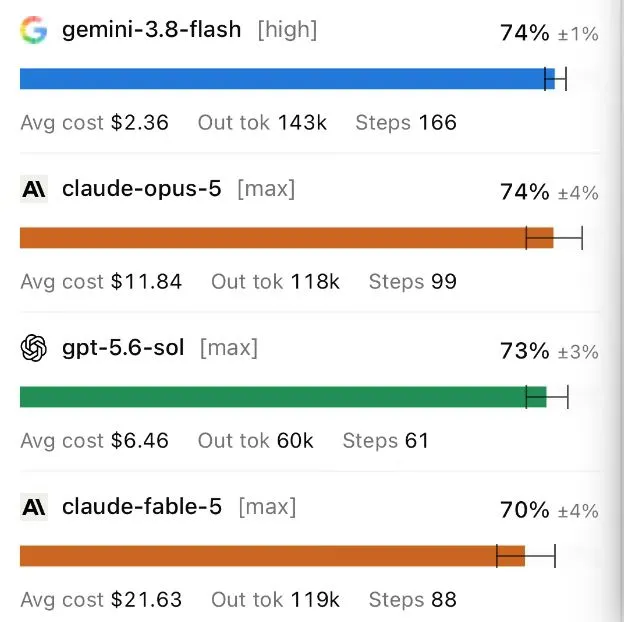Click the Anthropic logo beside claude-opus-5
The image size is (624, 622).
(34, 189)
